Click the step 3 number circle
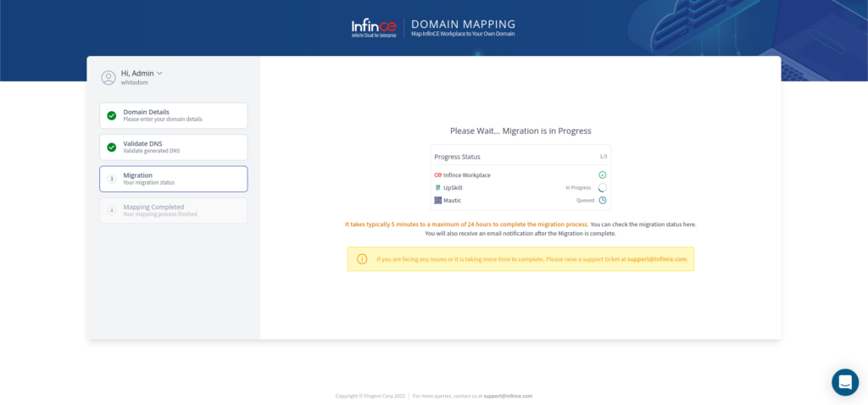Viewport: 868px width, 405px height. [111, 179]
